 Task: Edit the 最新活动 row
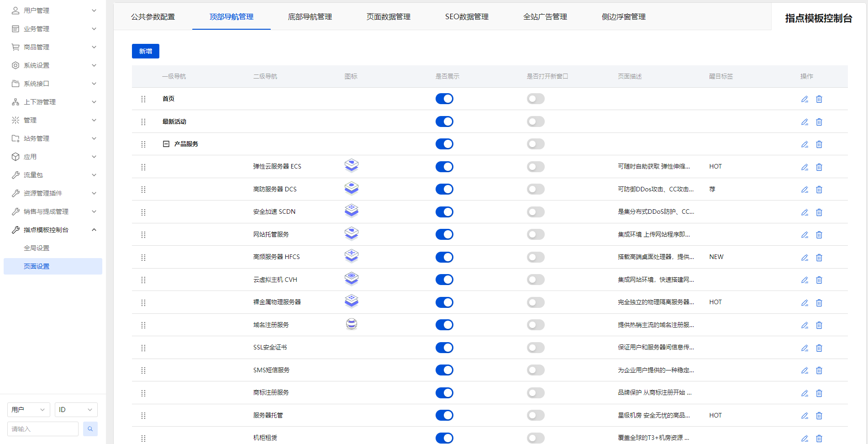click(x=805, y=122)
